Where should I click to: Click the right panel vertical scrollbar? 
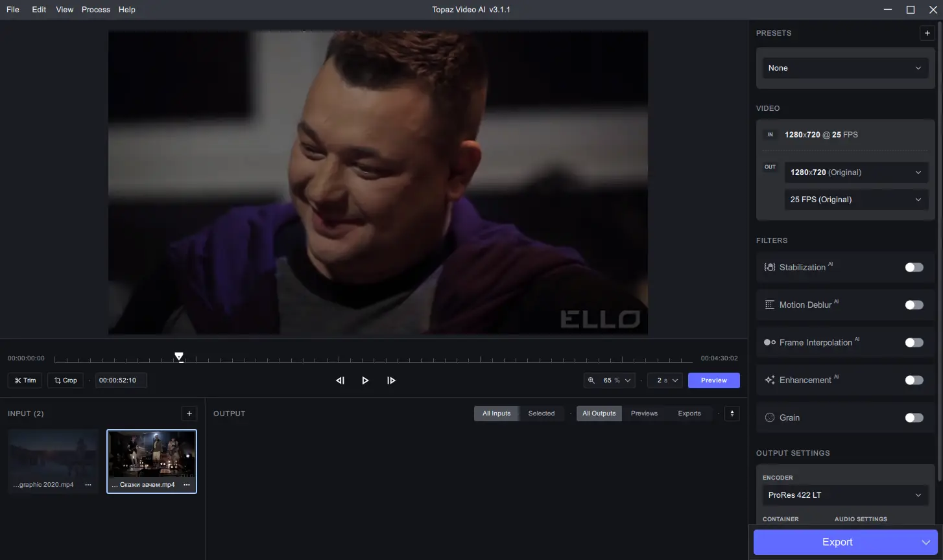coord(940,253)
